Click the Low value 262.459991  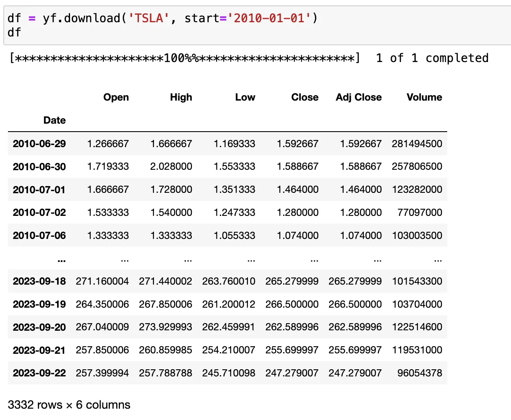click(x=229, y=327)
